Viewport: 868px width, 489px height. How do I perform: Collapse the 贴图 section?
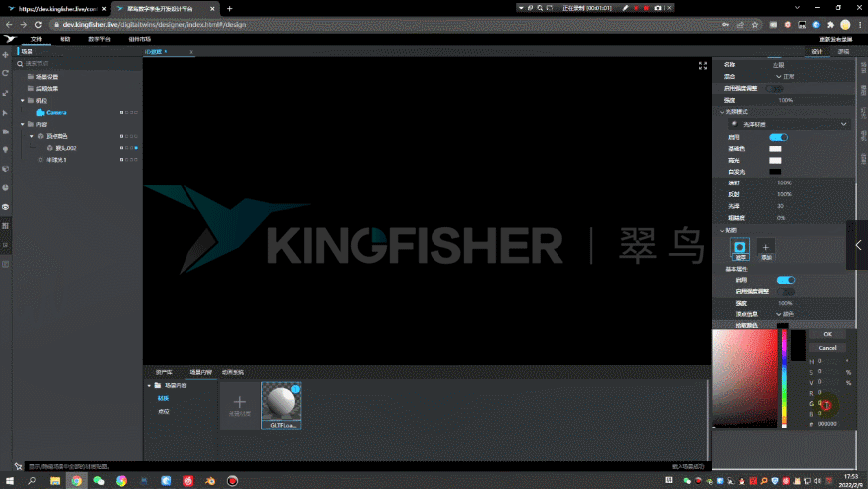(722, 230)
